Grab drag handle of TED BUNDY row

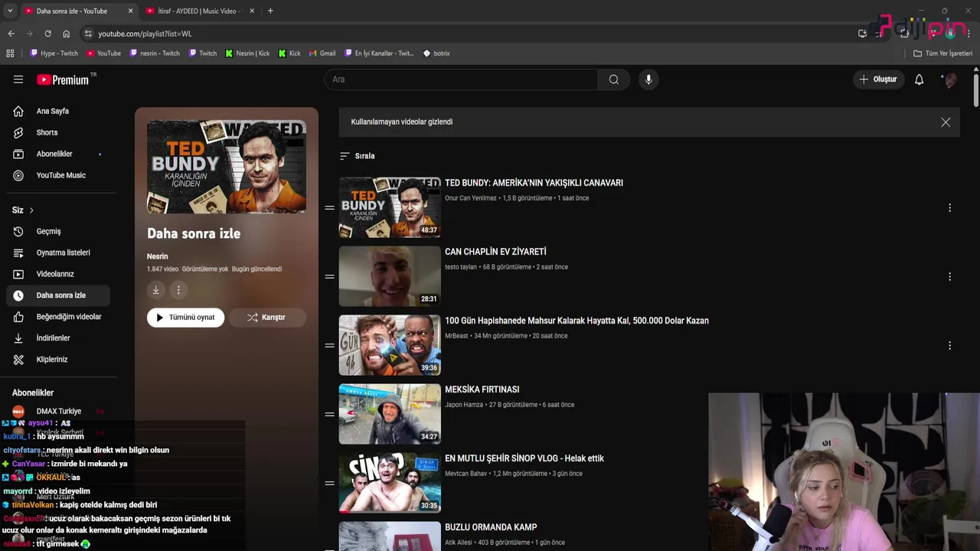click(x=329, y=208)
